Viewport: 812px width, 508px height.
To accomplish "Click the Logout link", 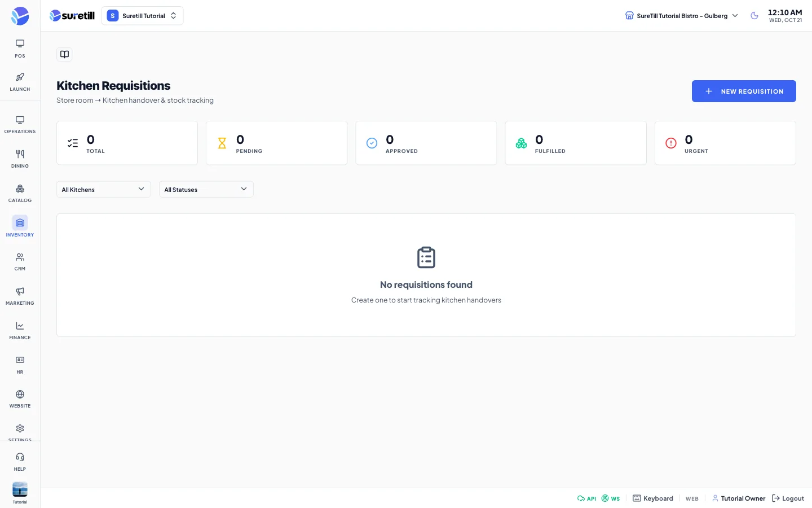I will tap(788, 498).
